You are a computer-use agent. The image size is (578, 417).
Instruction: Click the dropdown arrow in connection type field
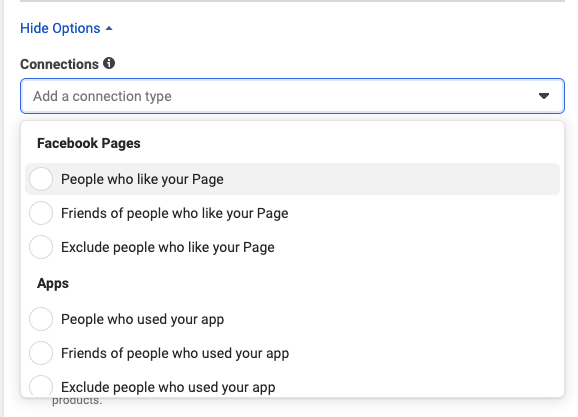(x=544, y=96)
